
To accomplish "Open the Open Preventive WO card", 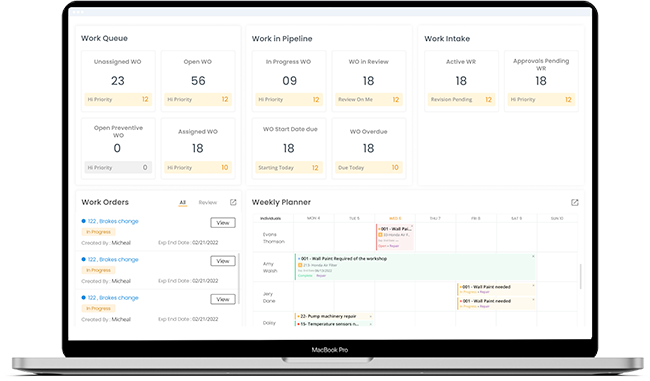I will [x=118, y=148].
